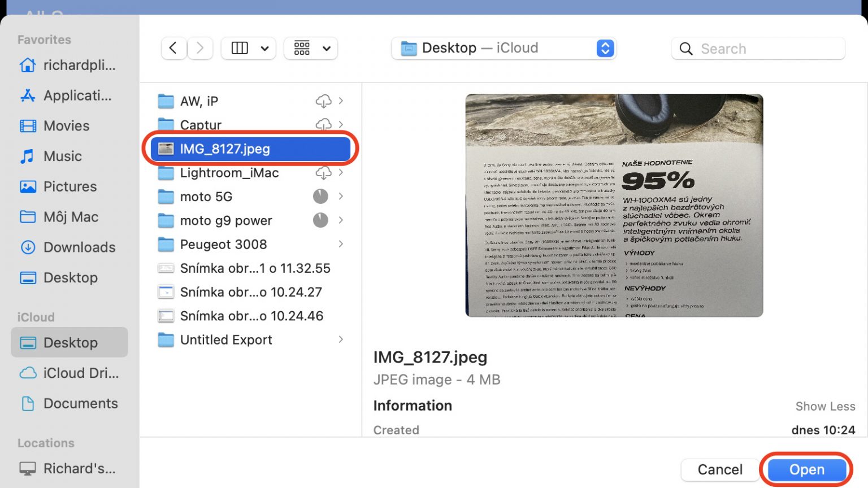Click the Pictures photo icon
The height and width of the screenshot is (488, 868).
click(28, 187)
